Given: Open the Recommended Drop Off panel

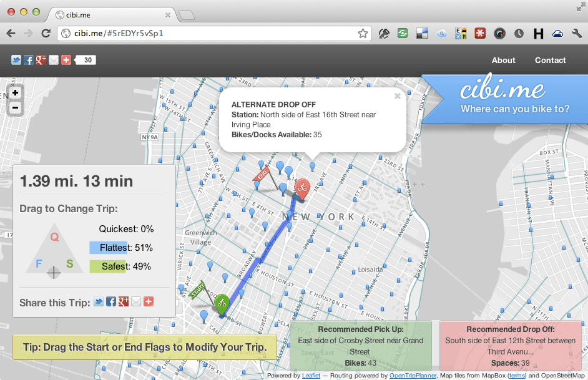Looking at the screenshot, I should pyautogui.click(x=510, y=346).
